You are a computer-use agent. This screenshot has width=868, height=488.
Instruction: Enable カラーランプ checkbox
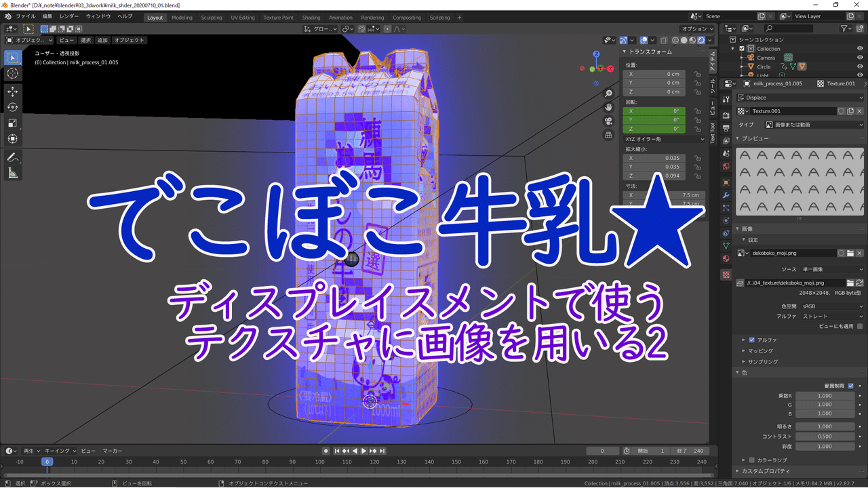pyautogui.click(x=752, y=460)
